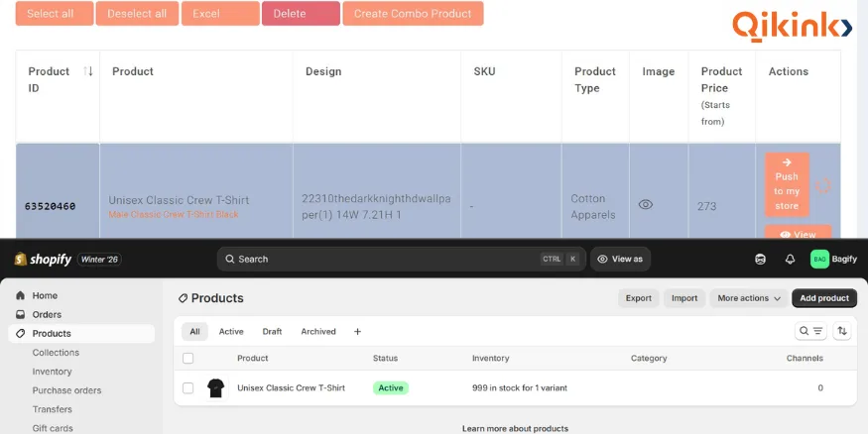Click the Select all button

point(55,13)
